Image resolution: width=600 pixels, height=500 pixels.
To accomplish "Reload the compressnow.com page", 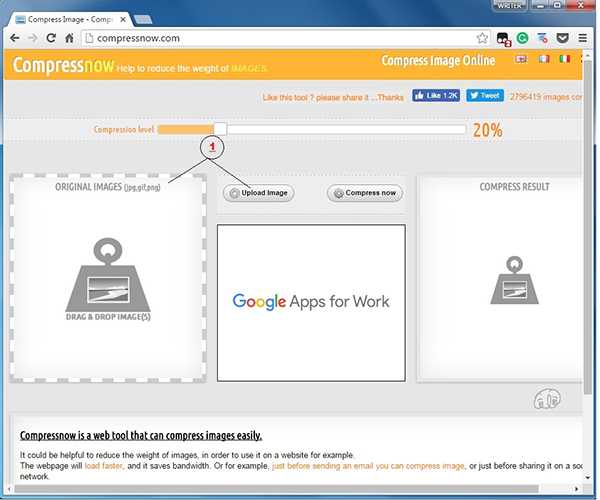I will pos(51,38).
